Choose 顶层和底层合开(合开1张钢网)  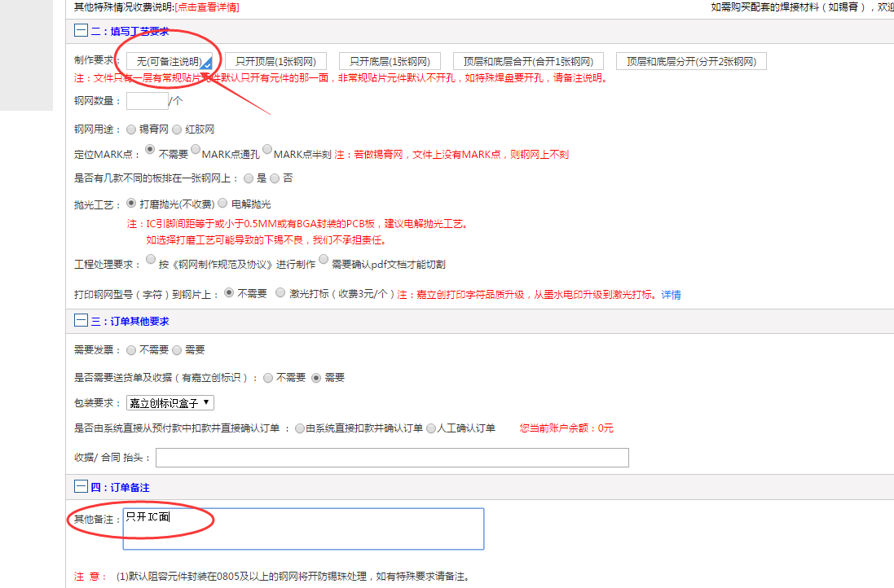528,60
